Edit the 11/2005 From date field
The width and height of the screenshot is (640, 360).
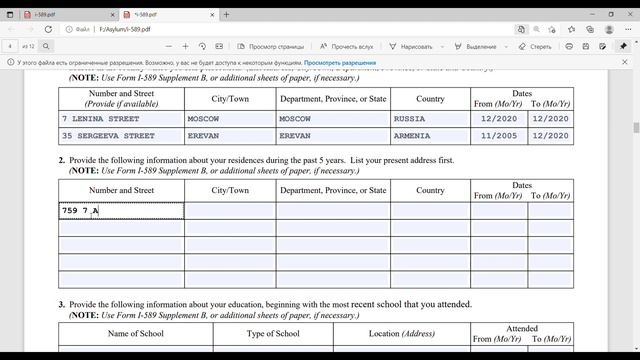click(499, 136)
